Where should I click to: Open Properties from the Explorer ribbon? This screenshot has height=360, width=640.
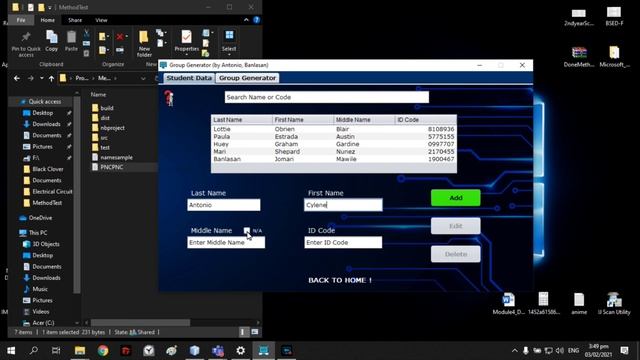pyautogui.click(x=187, y=43)
